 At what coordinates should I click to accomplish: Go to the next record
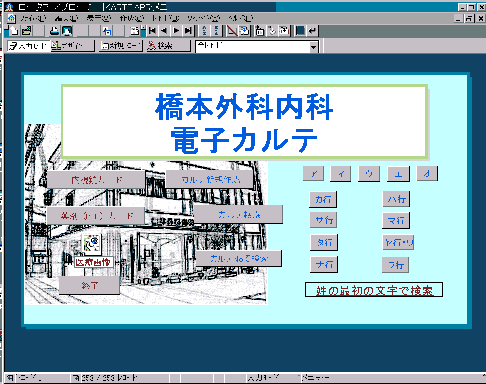click(x=176, y=31)
